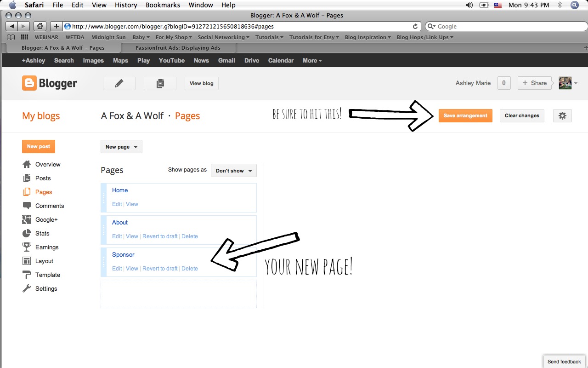Click the pencil compose icon in the toolbar
Screen dimensions: 588x368
coord(119,83)
